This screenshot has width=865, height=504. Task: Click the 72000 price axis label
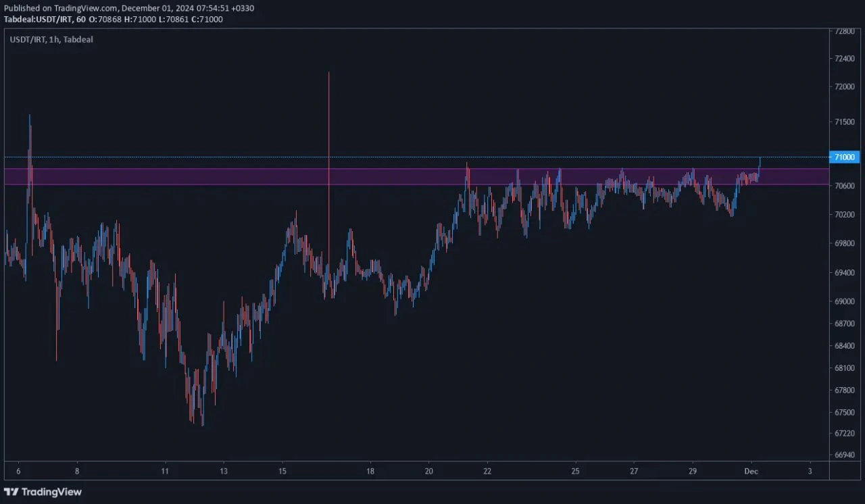coord(845,86)
